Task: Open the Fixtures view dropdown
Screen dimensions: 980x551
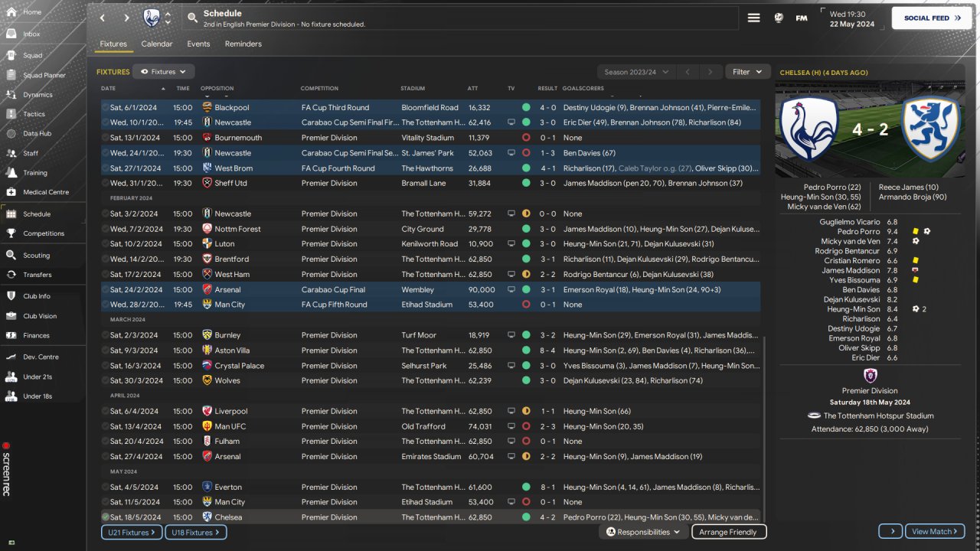Action: [164, 72]
